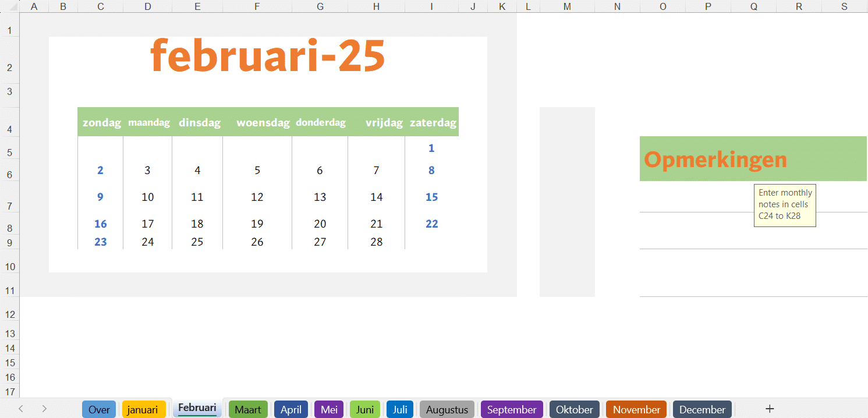
Task: Add a new worksheet with the plus icon
Action: 770,409
